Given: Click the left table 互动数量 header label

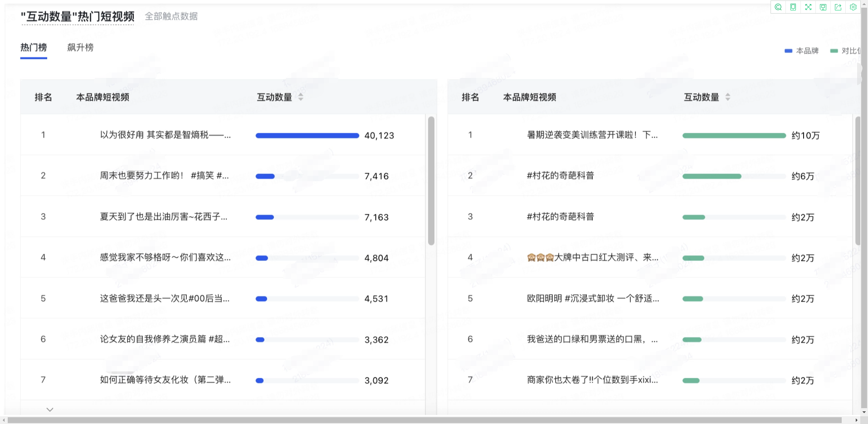Looking at the screenshot, I should [274, 97].
